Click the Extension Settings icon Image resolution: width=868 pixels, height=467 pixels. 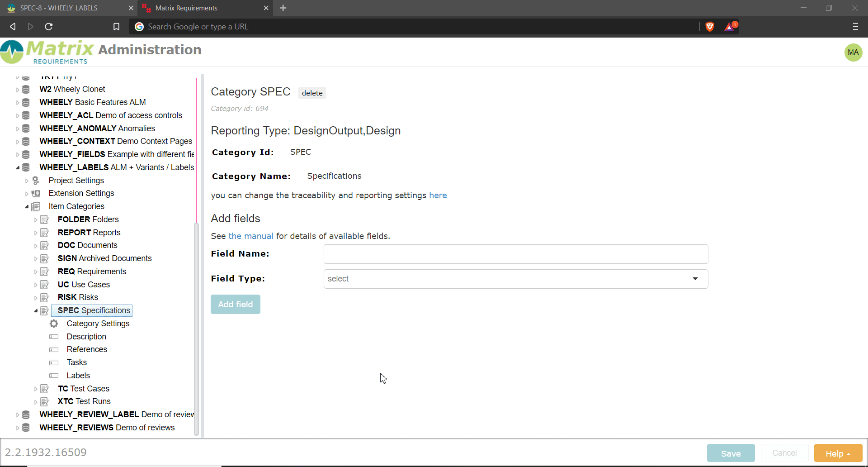tap(36, 194)
